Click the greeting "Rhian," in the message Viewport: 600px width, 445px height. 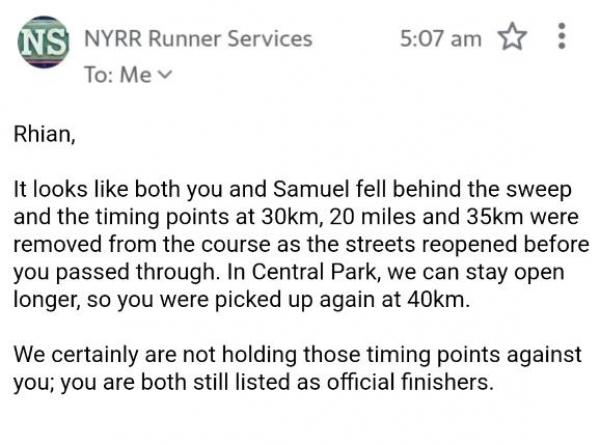43,133
